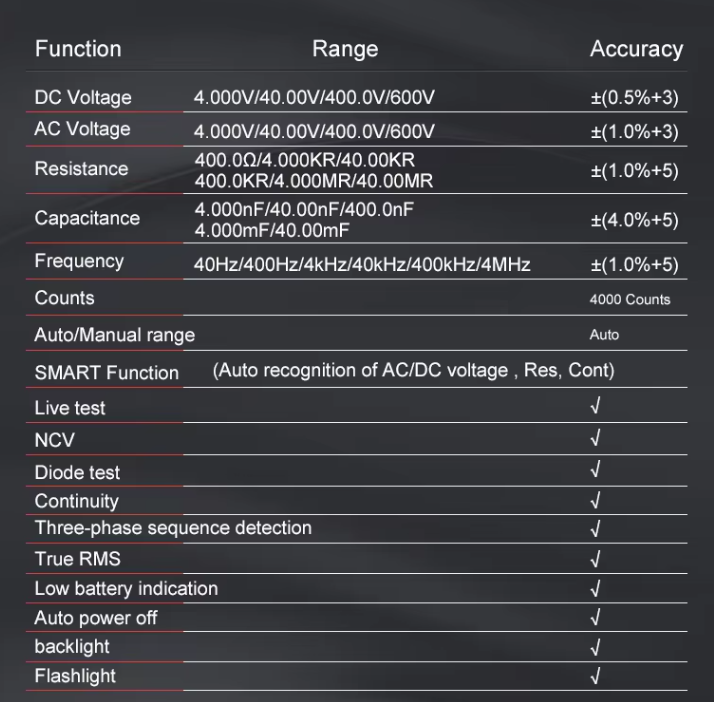Click the backlight row checkmark
This screenshot has width=714, height=702.
pos(596,646)
